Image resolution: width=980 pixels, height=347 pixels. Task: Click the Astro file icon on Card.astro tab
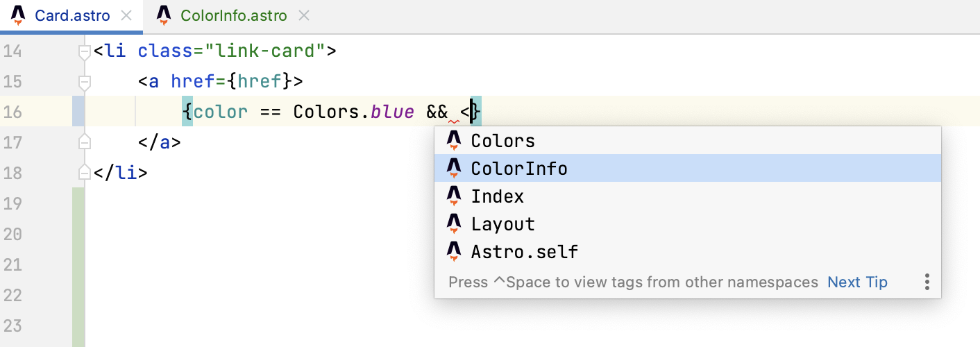tap(19, 15)
